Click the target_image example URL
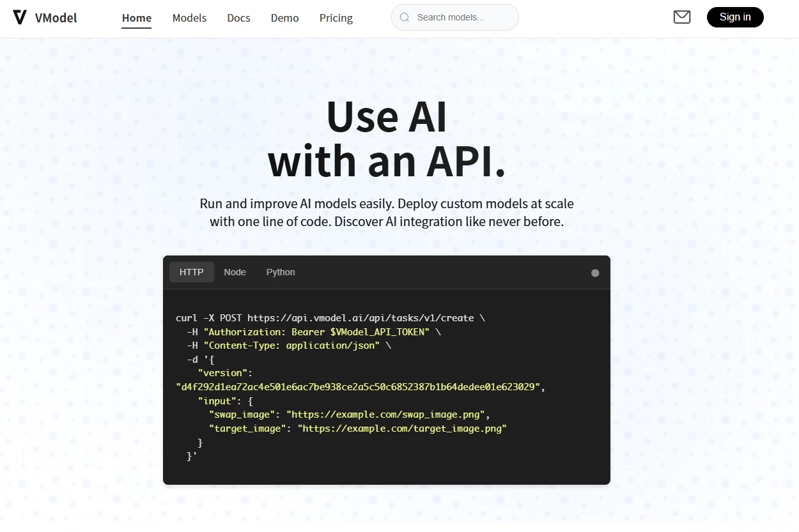The width and height of the screenshot is (799, 532). 401,428
